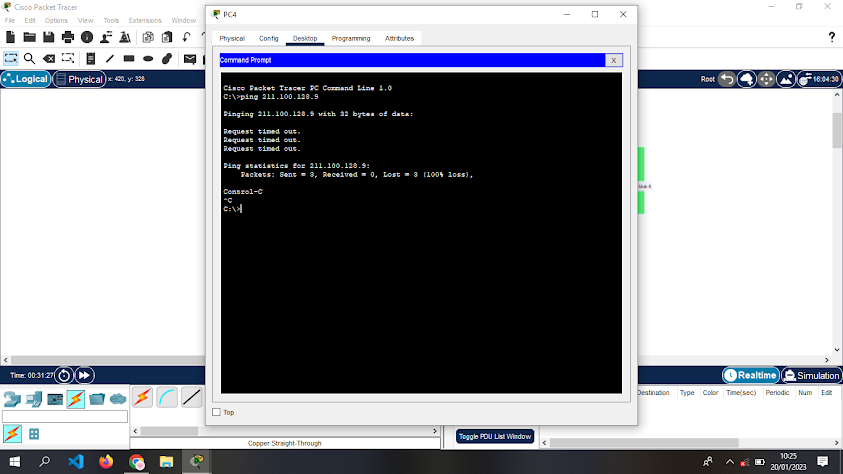Screen dimensions: 843x474
Task: Select the highlighted Connections category icon
Action: tap(76, 399)
